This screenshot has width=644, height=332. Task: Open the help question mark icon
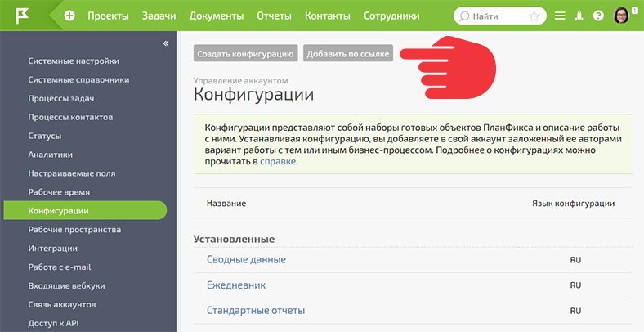point(598,16)
